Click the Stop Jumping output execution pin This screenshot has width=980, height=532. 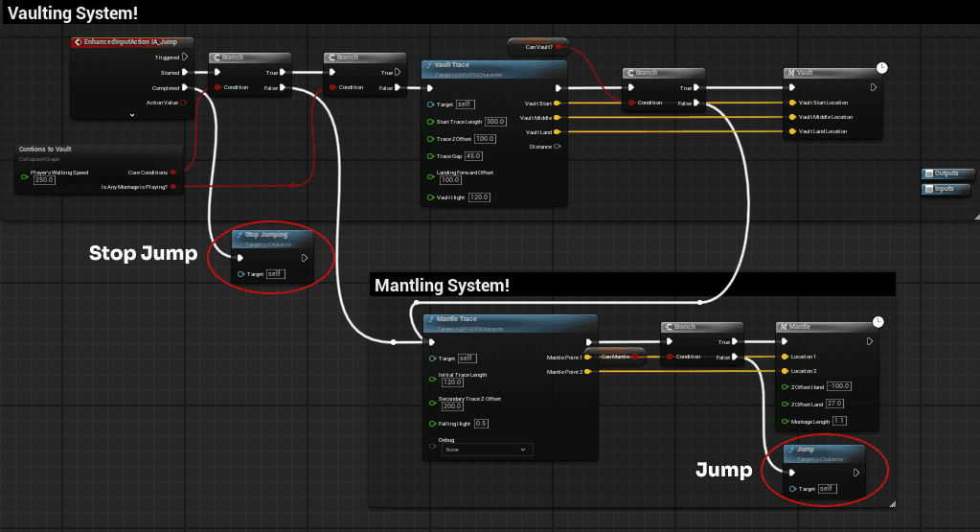tap(305, 257)
